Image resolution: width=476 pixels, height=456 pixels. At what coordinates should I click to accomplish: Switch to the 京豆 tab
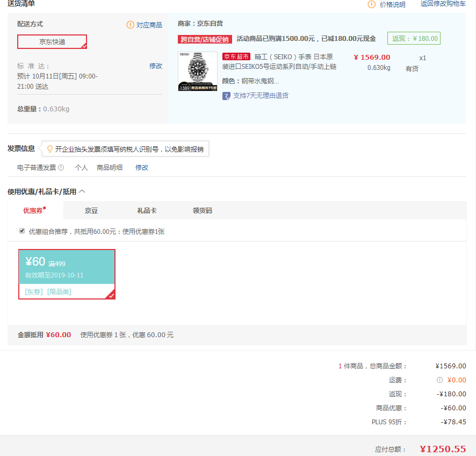tap(91, 210)
